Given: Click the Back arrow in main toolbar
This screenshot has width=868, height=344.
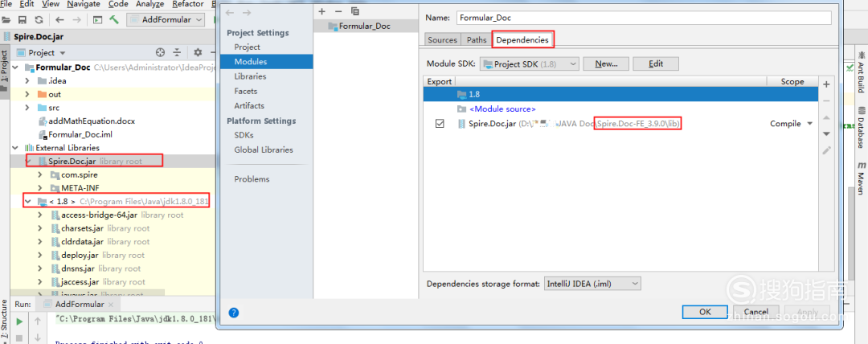Looking at the screenshot, I should [59, 20].
